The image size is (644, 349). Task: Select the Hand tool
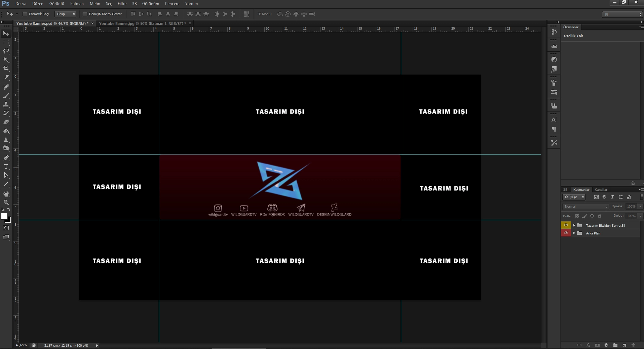(x=6, y=194)
